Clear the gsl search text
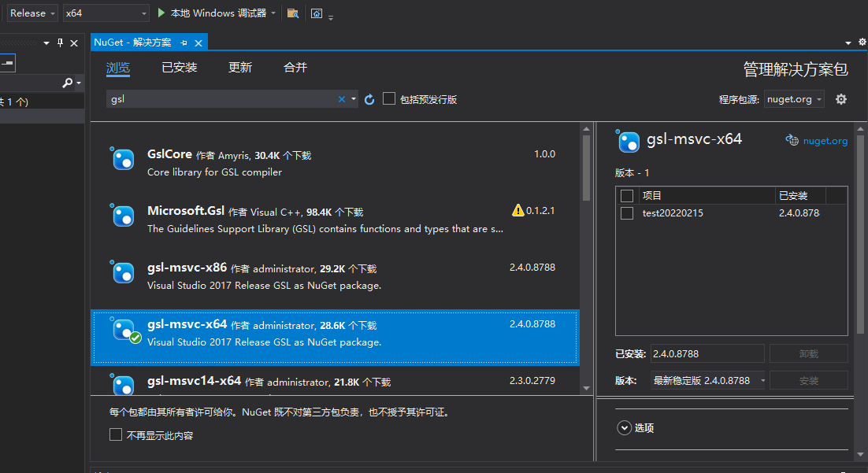This screenshot has width=868, height=473. coord(342,99)
